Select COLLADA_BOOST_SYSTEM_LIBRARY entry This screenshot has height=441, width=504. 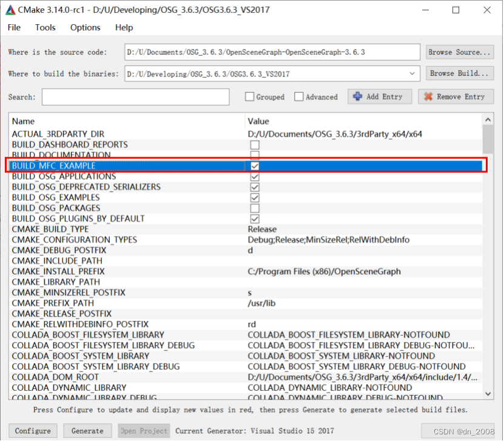(81, 357)
